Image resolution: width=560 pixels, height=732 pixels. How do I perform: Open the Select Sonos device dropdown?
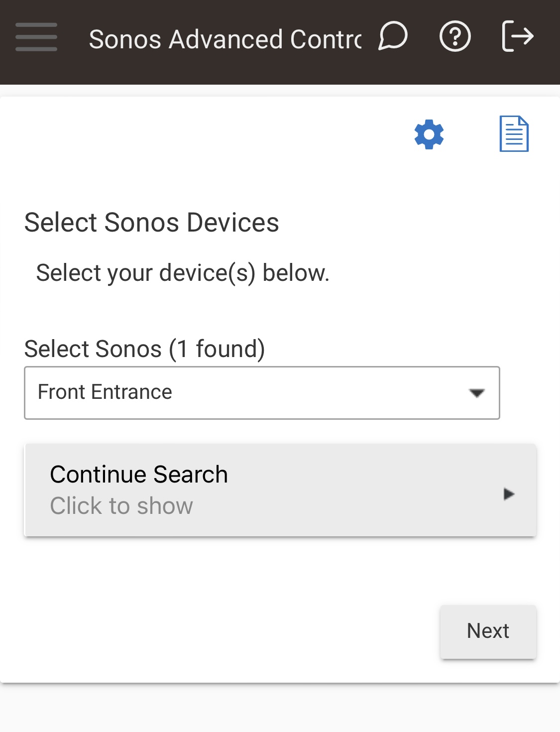pyautogui.click(x=262, y=393)
